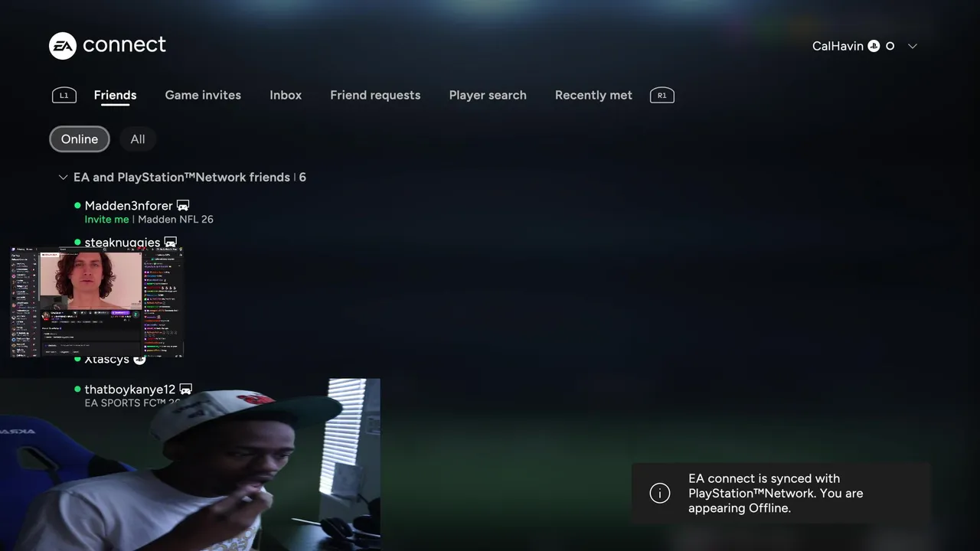
Task: Collapse the EA and PlayStation Network friends group
Action: pyautogui.click(x=63, y=178)
